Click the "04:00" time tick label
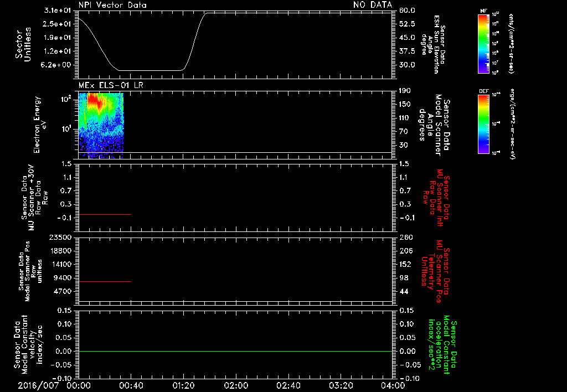Screen dimensions: 567x392 [393, 385]
